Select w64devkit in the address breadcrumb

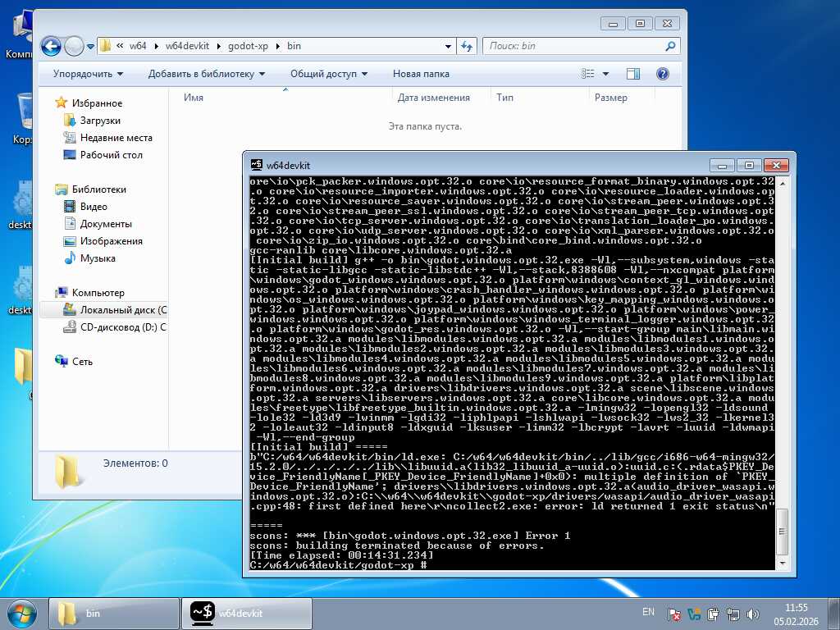[x=187, y=46]
